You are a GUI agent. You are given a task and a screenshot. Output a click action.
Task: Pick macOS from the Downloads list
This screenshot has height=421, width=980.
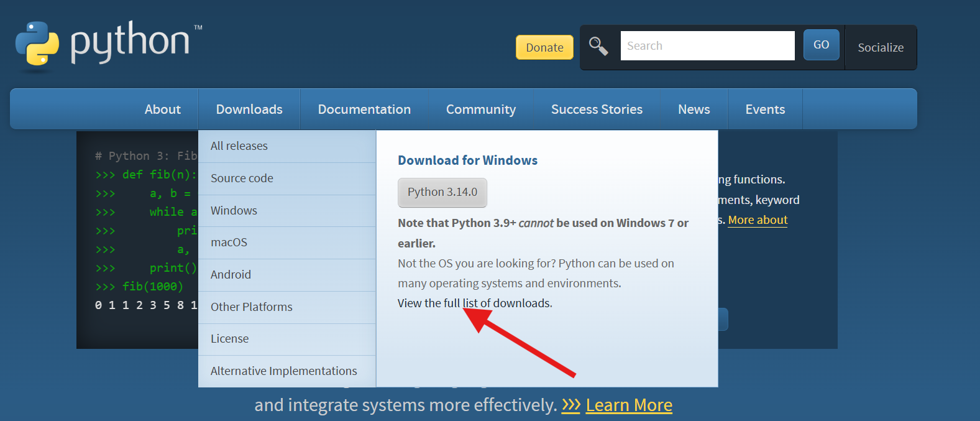click(x=229, y=243)
